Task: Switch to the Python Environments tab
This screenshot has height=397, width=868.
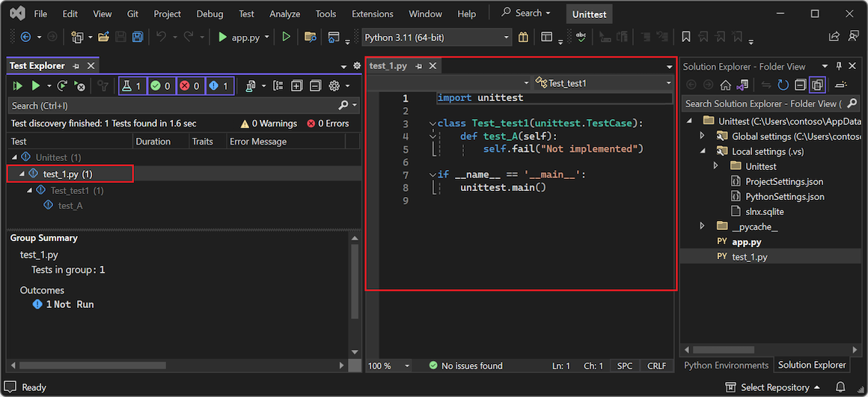Action: 726,365
